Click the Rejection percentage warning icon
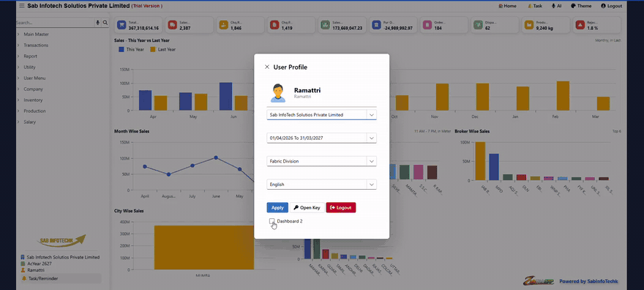The image size is (644, 290). click(x=580, y=25)
